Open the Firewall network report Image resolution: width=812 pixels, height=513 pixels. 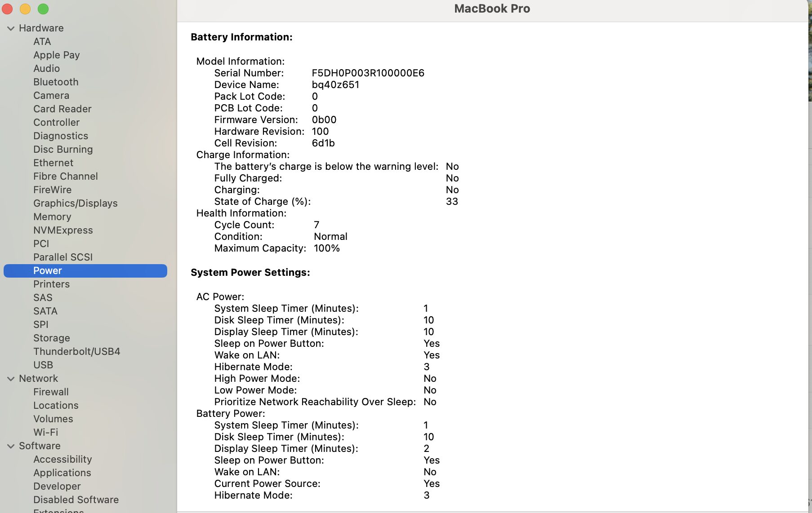51,392
